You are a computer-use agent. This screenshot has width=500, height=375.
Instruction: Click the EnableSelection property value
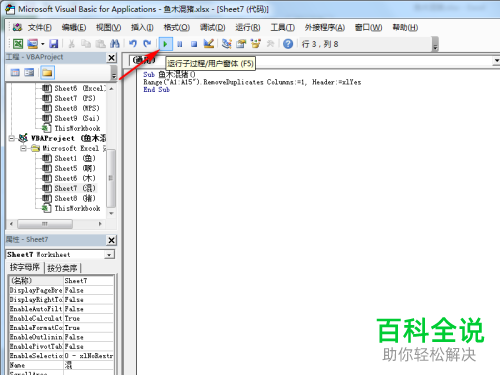tap(88, 356)
